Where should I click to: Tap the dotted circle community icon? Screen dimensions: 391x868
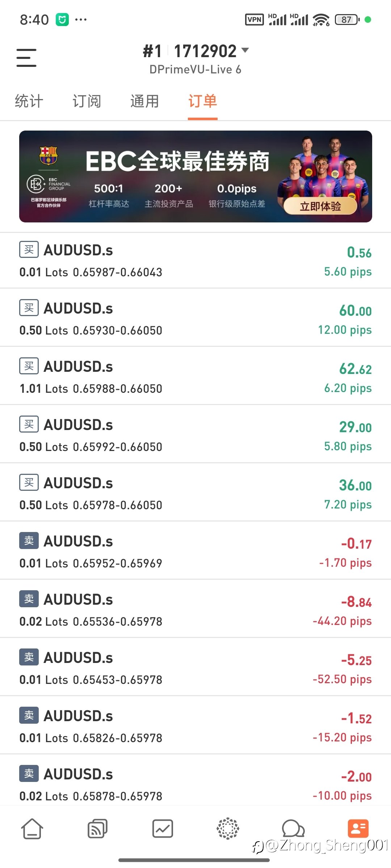pyautogui.click(x=228, y=828)
